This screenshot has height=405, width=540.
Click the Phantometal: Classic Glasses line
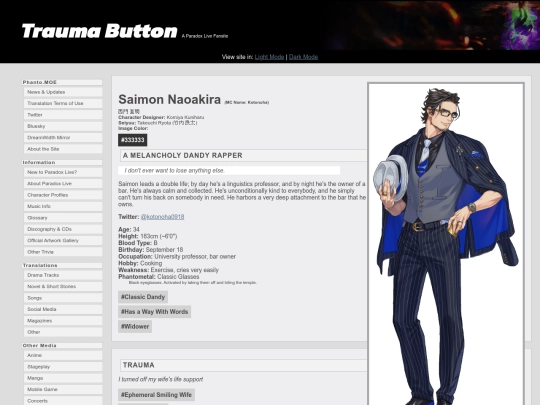pyautogui.click(x=159, y=277)
